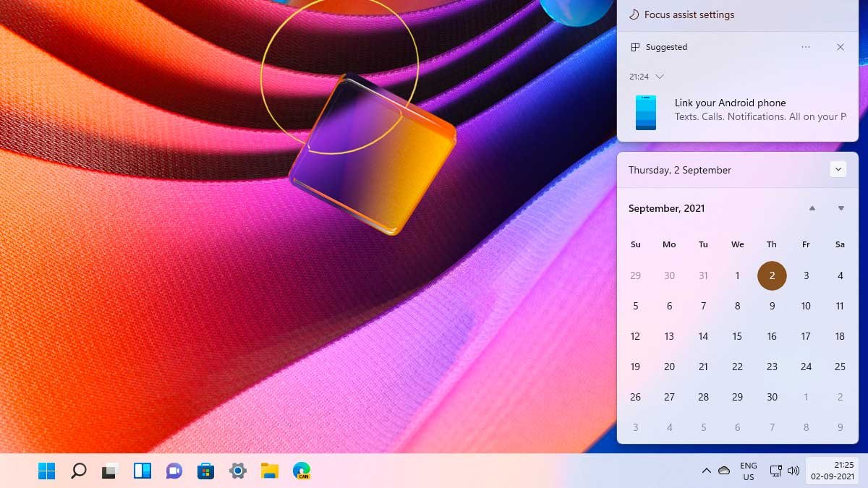
Task: Select September 15 on the calendar
Action: (737, 336)
